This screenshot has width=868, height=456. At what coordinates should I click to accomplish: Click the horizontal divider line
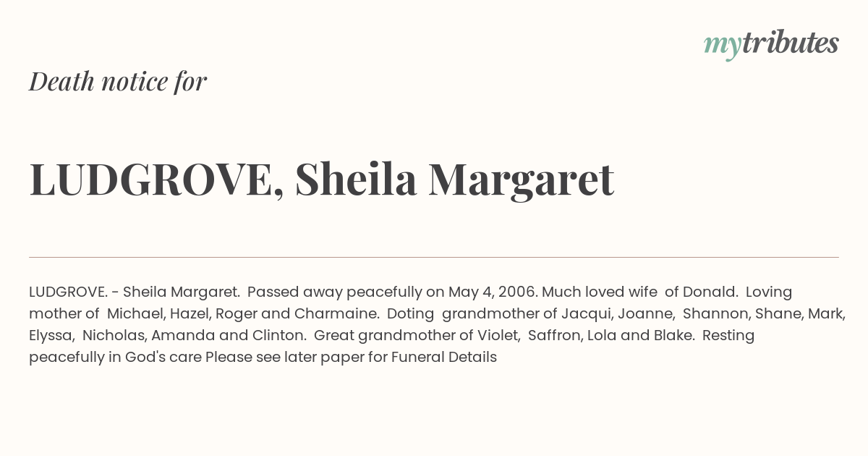(x=434, y=257)
